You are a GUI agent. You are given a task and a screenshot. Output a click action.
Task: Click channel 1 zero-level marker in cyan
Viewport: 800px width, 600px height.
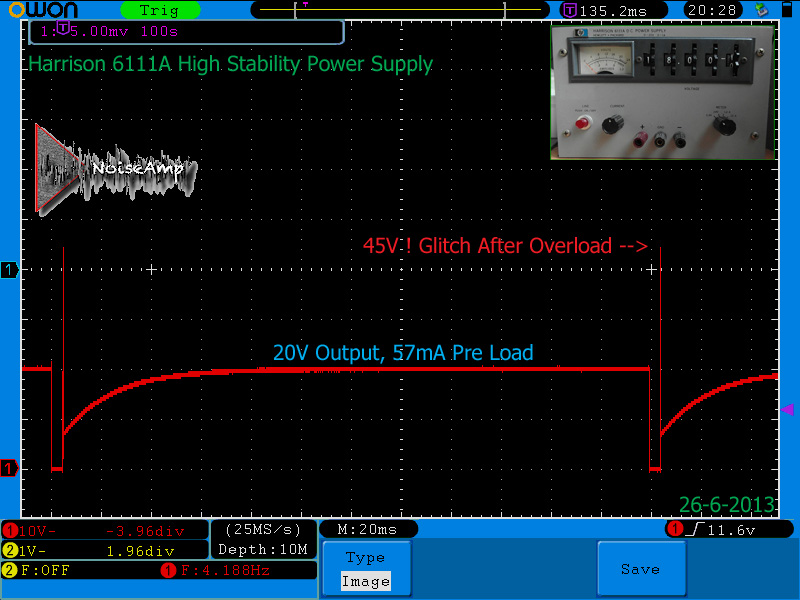[9, 269]
